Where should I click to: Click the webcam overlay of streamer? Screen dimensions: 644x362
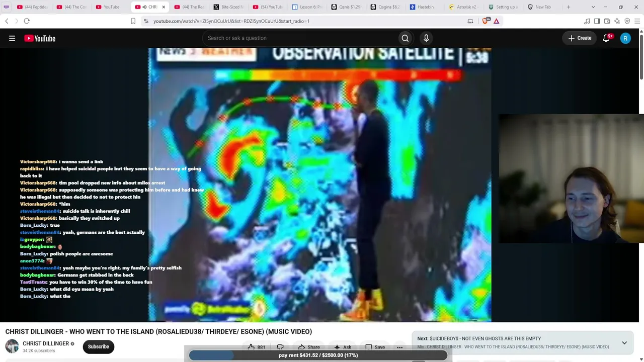[x=571, y=178]
